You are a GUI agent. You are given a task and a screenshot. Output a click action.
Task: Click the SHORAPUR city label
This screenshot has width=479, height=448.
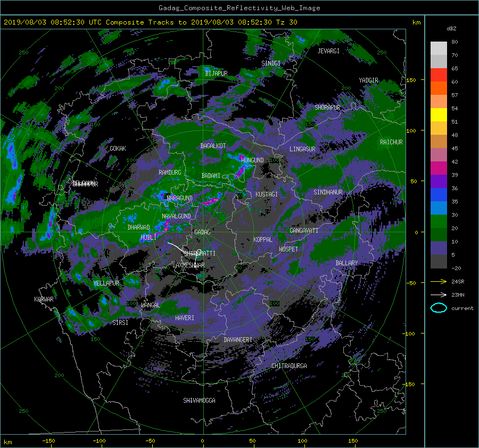(327, 107)
